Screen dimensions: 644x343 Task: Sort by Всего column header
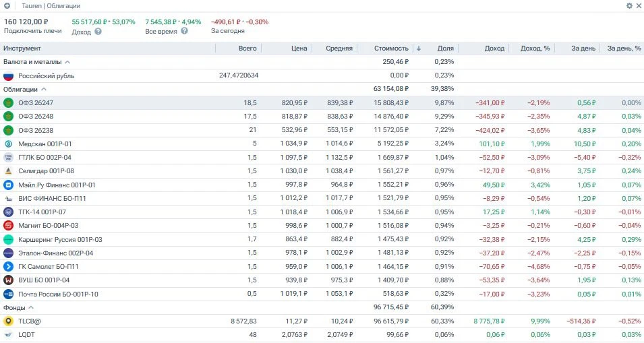point(247,48)
